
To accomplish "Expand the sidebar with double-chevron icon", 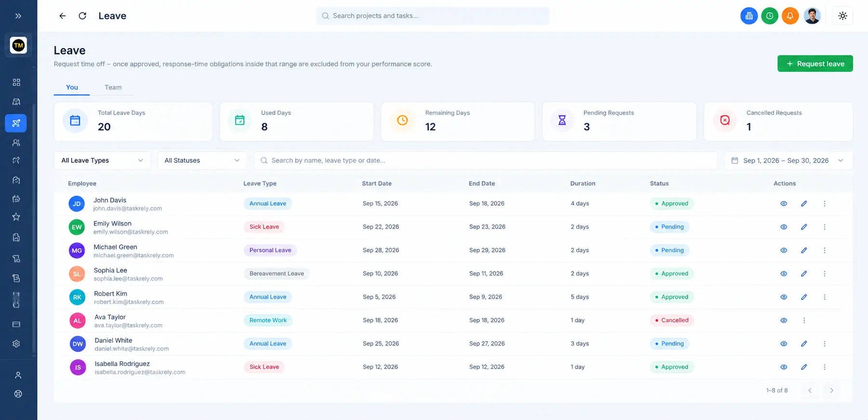I will point(18,16).
